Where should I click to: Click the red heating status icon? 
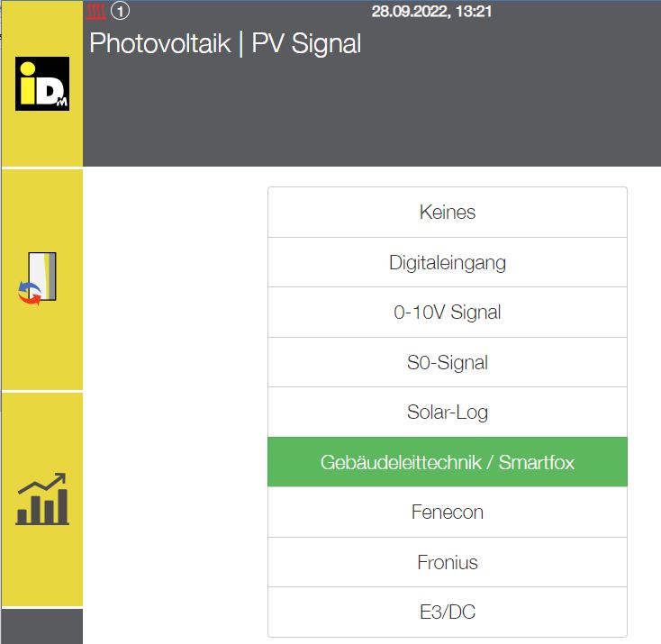click(x=97, y=12)
